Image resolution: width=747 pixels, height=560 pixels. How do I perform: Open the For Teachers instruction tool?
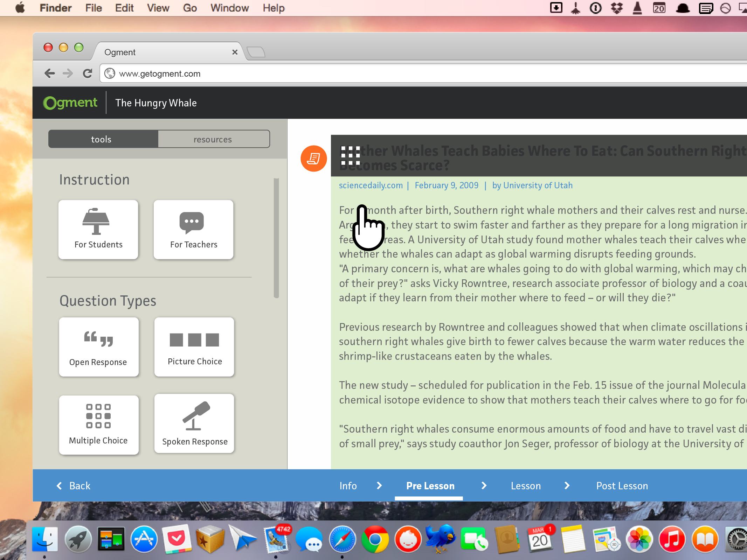194,229
